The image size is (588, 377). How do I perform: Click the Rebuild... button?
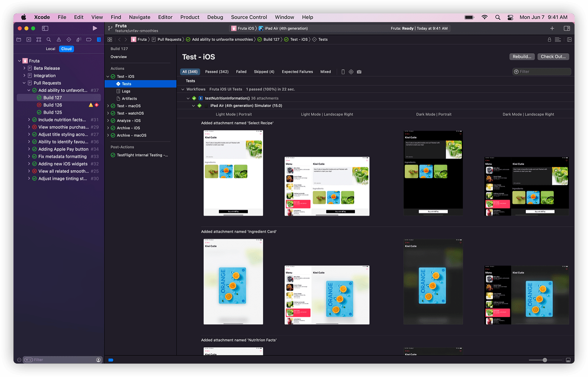[x=522, y=57]
